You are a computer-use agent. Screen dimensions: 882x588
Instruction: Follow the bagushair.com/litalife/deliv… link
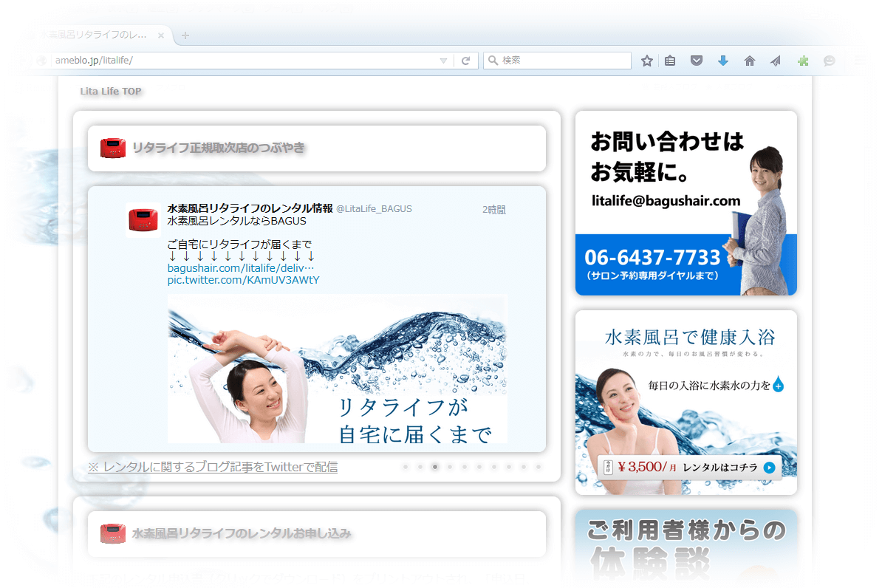click(x=241, y=268)
